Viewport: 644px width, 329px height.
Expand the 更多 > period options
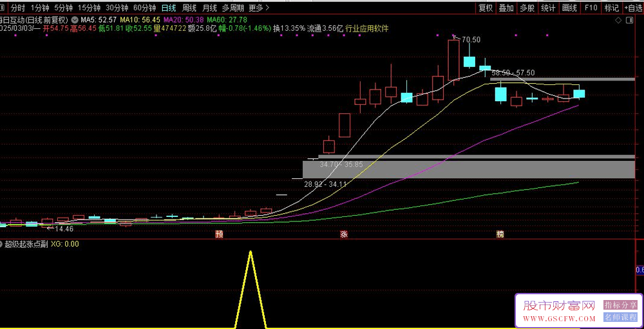coord(259,8)
